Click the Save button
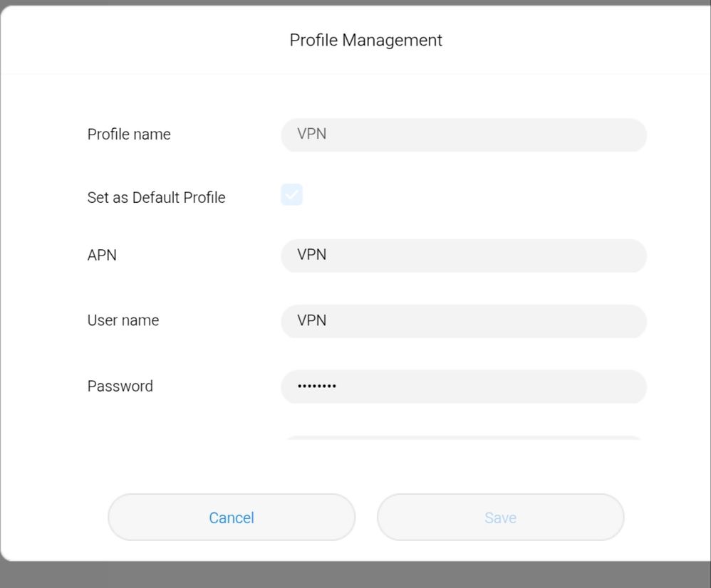The height and width of the screenshot is (588, 711). tap(500, 518)
